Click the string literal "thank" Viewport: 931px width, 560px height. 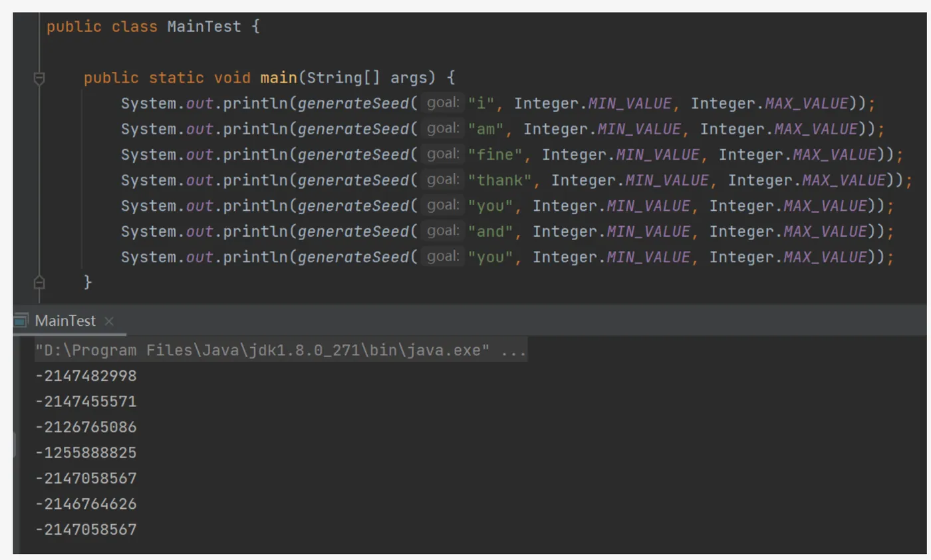(499, 180)
